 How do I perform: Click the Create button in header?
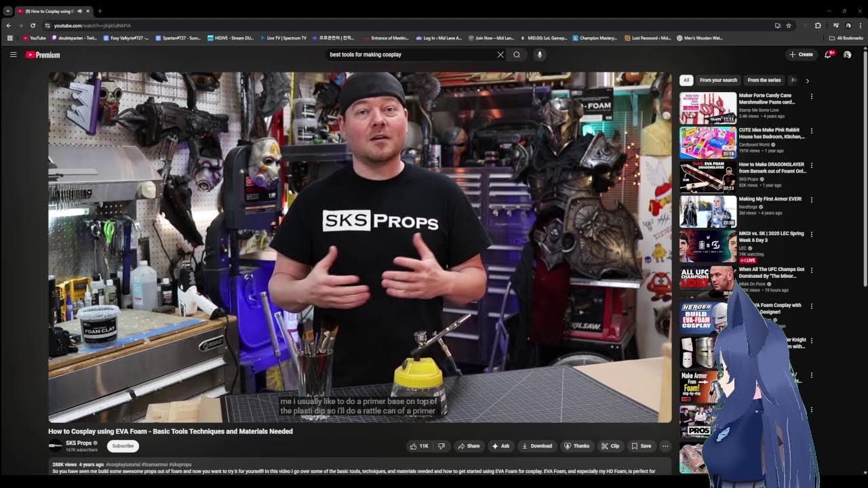(x=801, y=54)
